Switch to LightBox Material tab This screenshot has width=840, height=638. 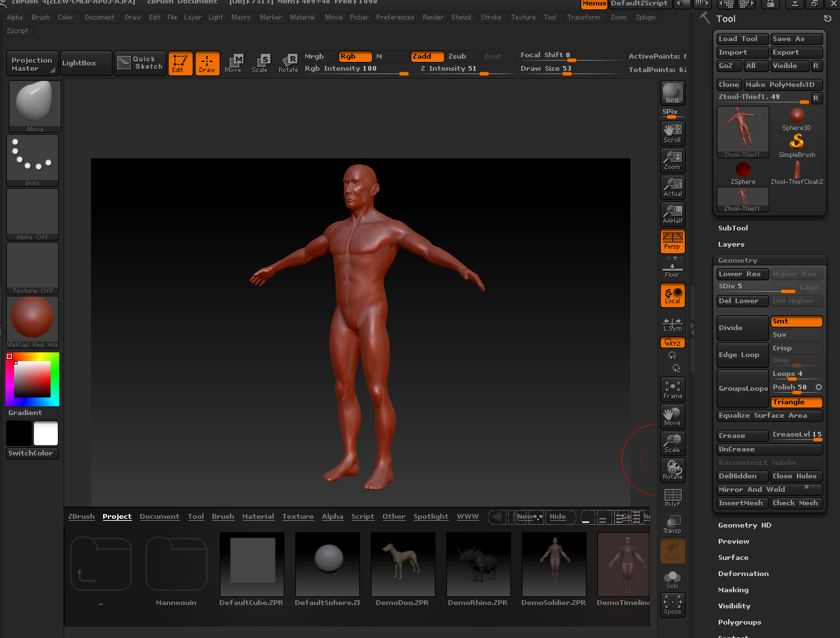point(258,517)
